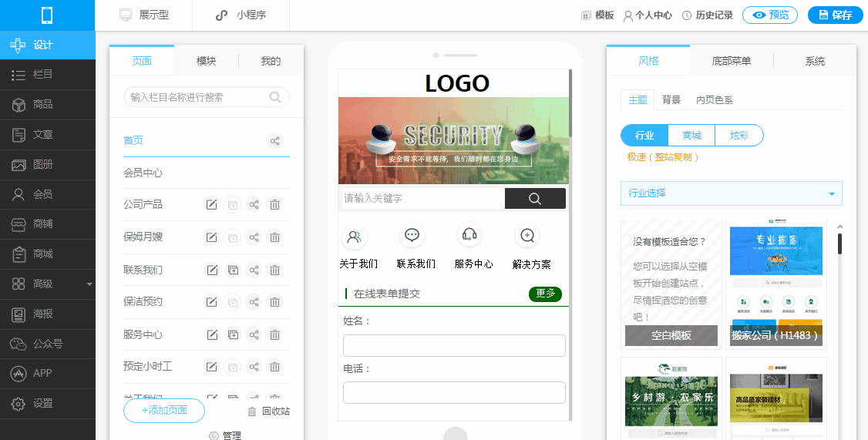Image resolution: width=868 pixels, height=440 pixels.
Task: Click the 预览 preview button
Action: click(770, 15)
